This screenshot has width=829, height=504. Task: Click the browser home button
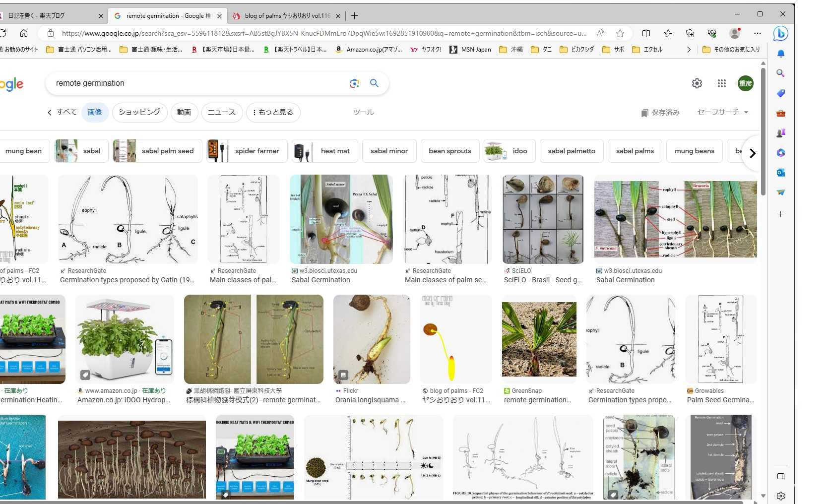pos(24,33)
